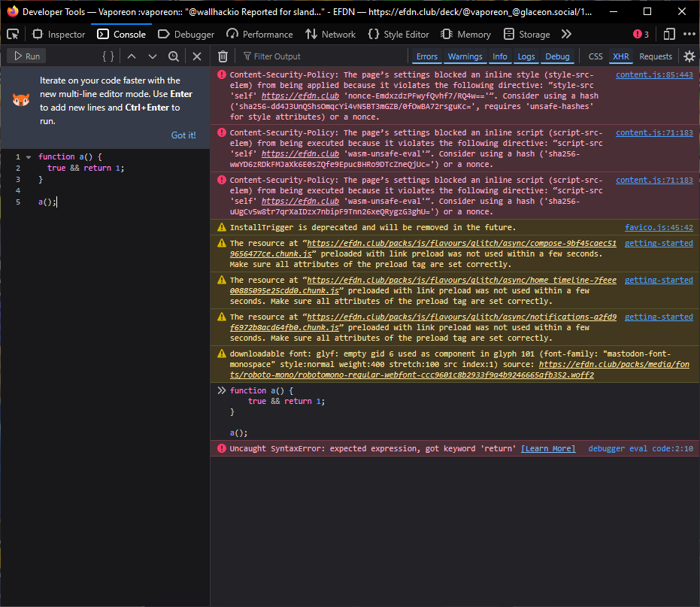Viewport: 700px width, 607px height.
Task: Open the Learn More link
Action: click(548, 448)
